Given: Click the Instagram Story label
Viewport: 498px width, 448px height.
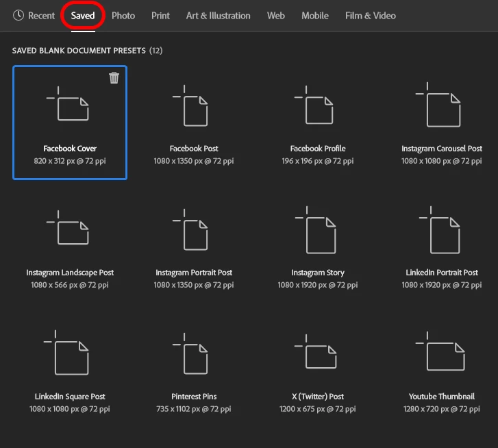Looking at the screenshot, I should coord(318,273).
